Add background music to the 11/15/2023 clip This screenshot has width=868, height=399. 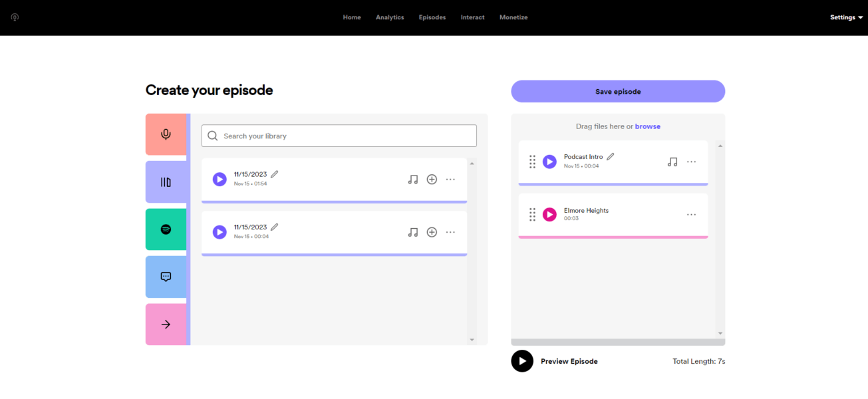coord(413,179)
